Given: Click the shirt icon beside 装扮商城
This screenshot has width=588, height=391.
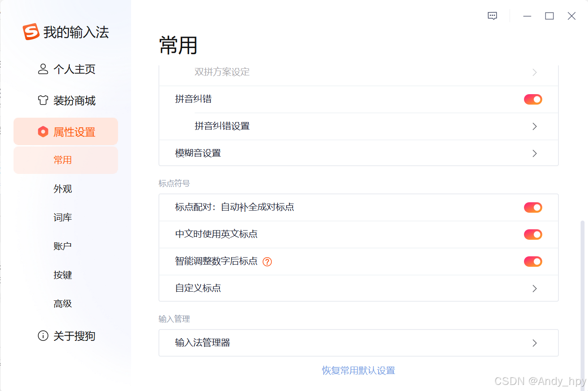Looking at the screenshot, I should click(43, 100).
